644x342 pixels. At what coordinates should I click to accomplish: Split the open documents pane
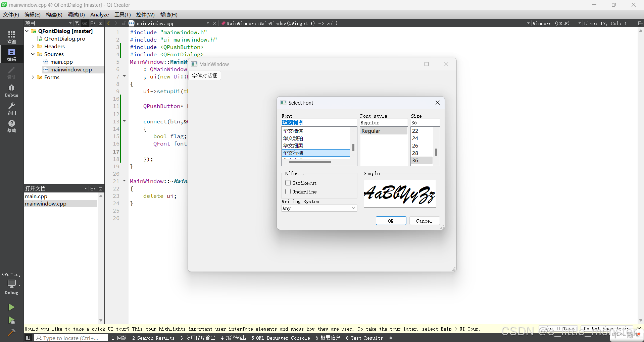click(93, 188)
